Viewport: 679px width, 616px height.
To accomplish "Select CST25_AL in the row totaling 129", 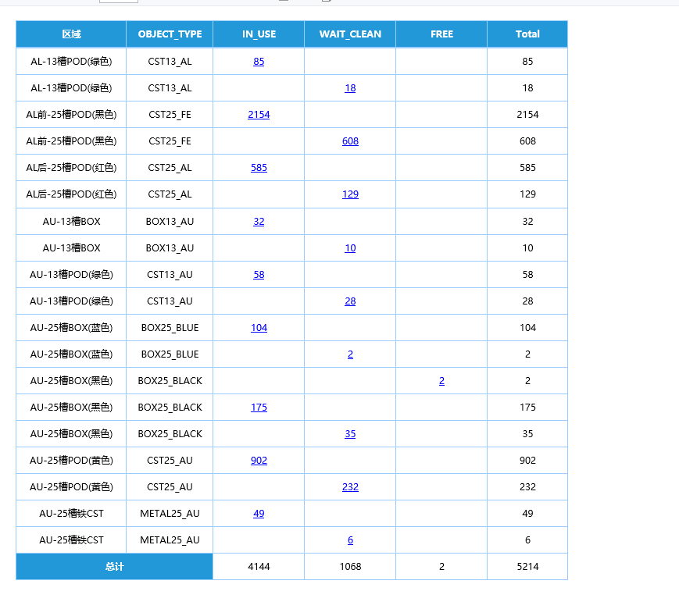I will [170, 194].
